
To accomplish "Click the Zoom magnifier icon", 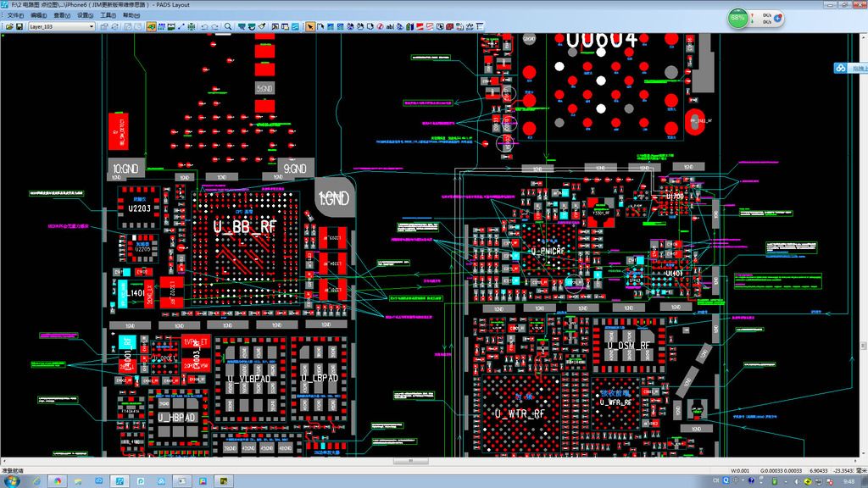I will click(228, 26).
